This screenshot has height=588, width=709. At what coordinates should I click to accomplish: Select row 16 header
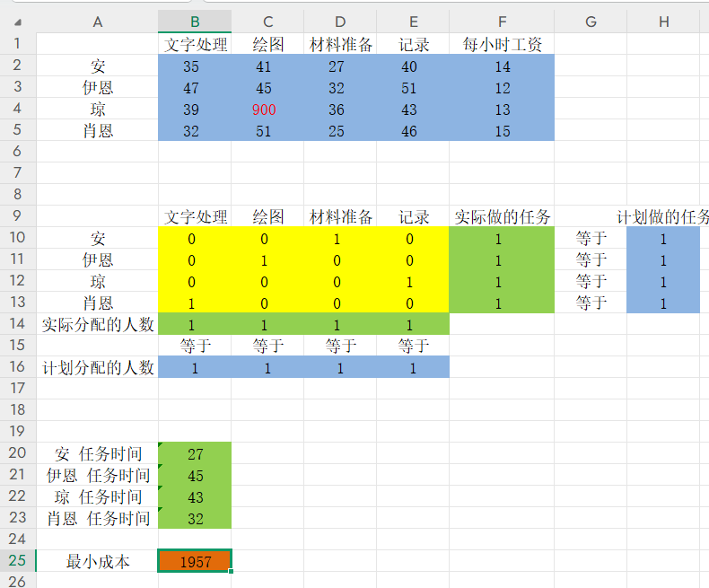coord(18,366)
